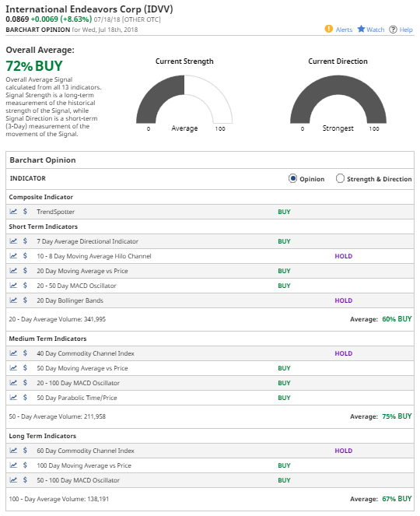420x516 pixels.
Task: Click the Help question mark icon
Action: click(393, 30)
